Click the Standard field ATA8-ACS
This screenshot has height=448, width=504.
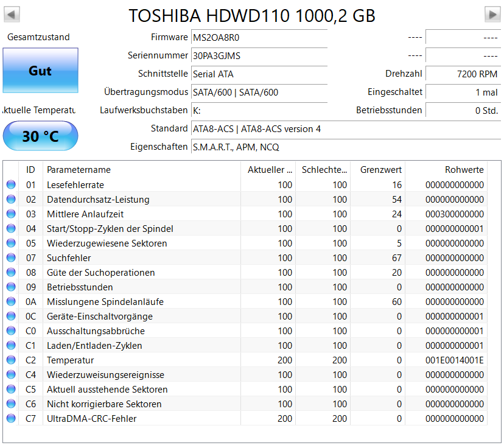(x=346, y=129)
